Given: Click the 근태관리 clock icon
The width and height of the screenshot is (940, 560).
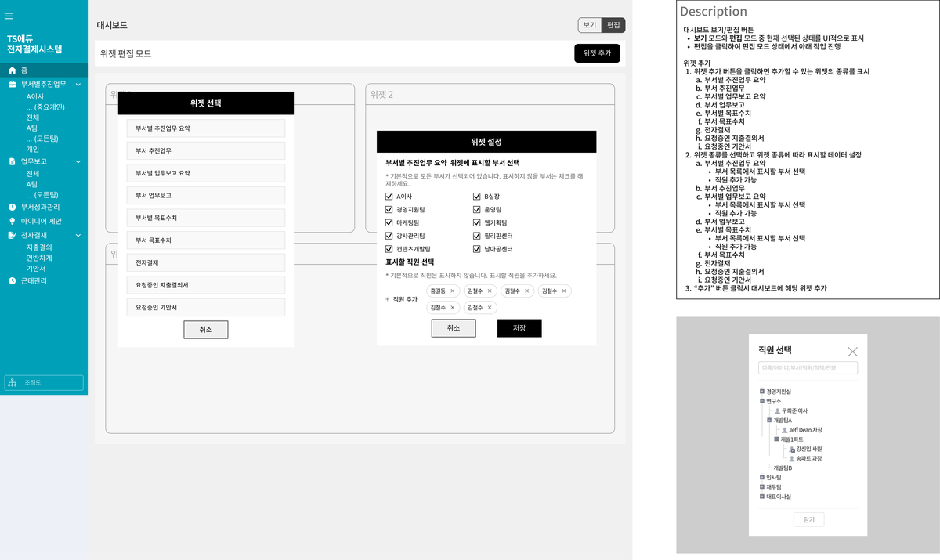Looking at the screenshot, I should click(12, 280).
